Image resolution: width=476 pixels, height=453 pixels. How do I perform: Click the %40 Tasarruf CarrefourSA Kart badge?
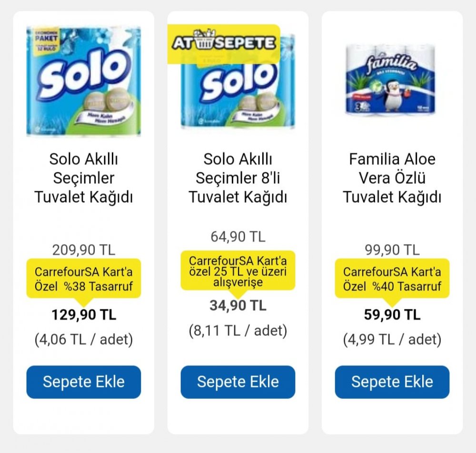point(392,278)
